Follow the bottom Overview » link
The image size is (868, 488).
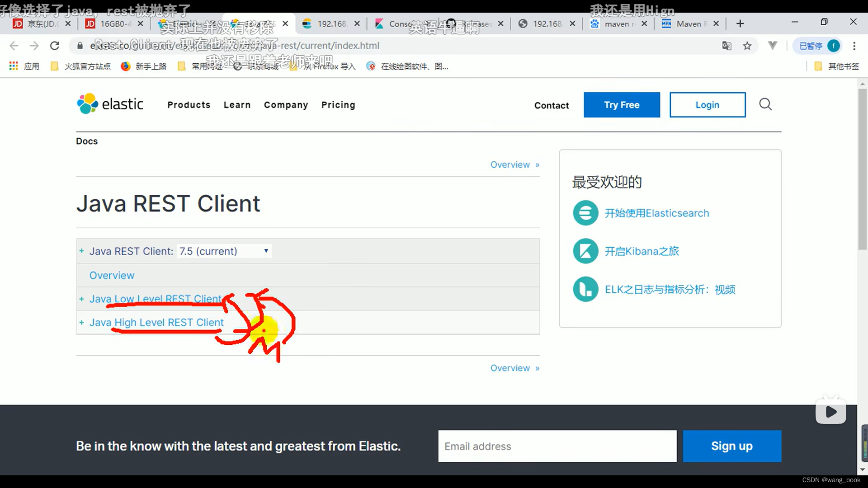tap(515, 368)
